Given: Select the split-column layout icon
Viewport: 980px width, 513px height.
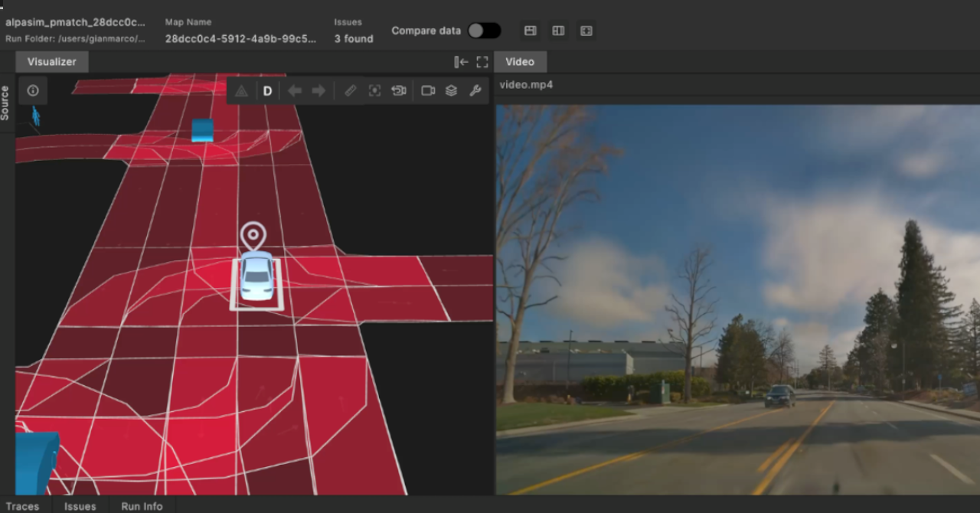Looking at the screenshot, I should [558, 31].
